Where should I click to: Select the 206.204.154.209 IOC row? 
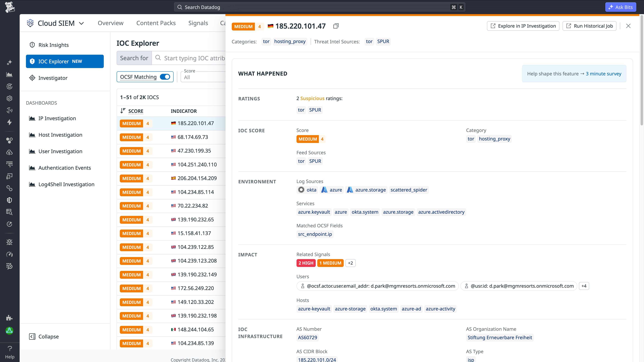(171, 178)
